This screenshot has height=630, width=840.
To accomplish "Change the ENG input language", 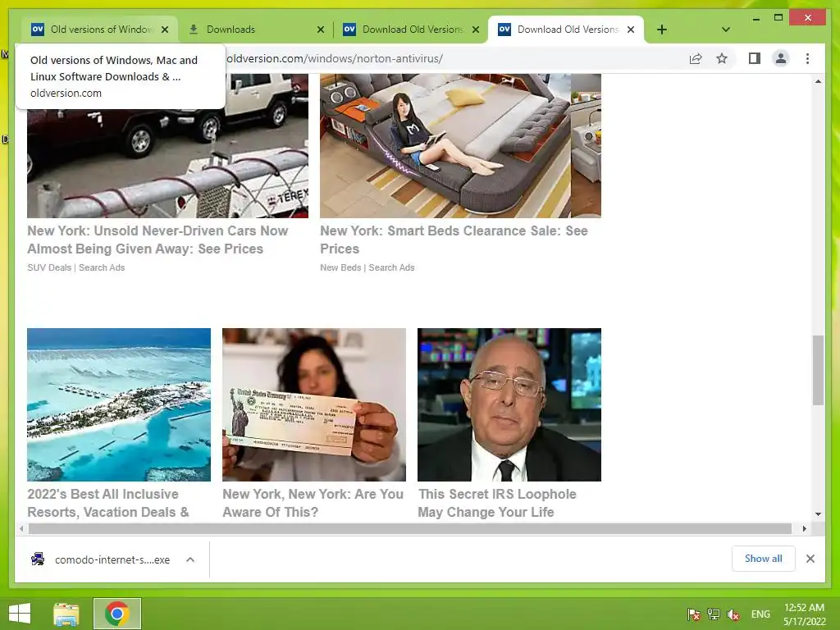I will (x=760, y=614).
